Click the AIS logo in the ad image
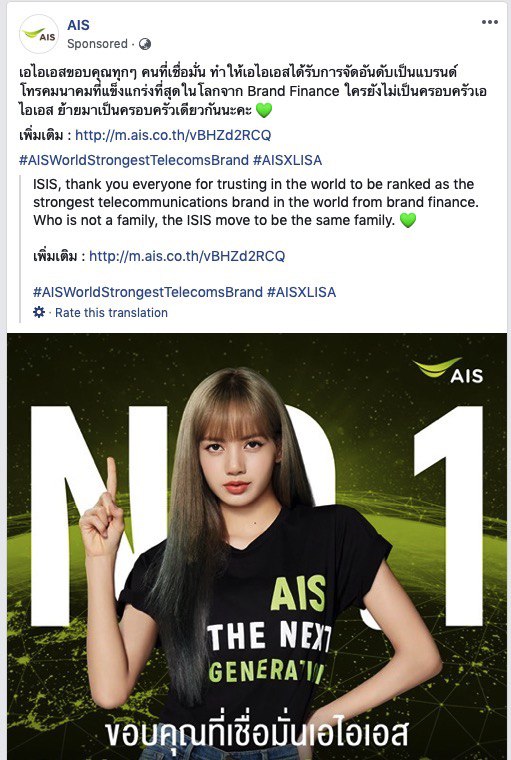 [448, 371]
